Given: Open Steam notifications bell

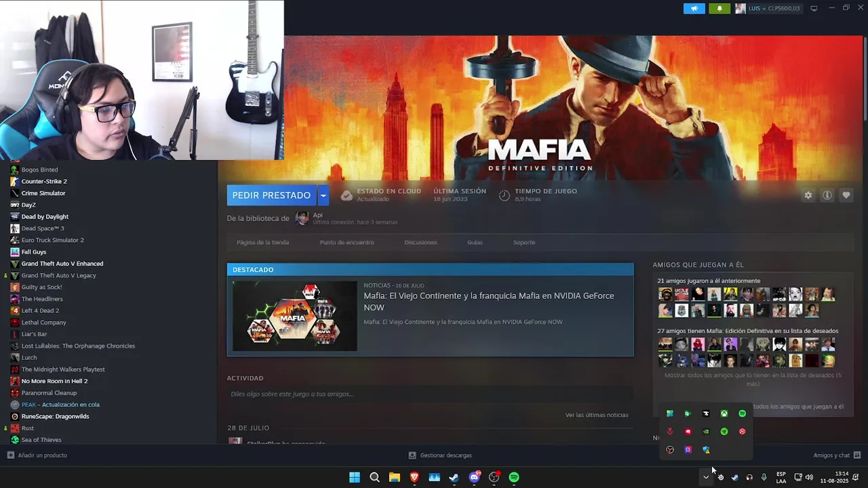Looking at the screenshot, I should tap(719, 9).
